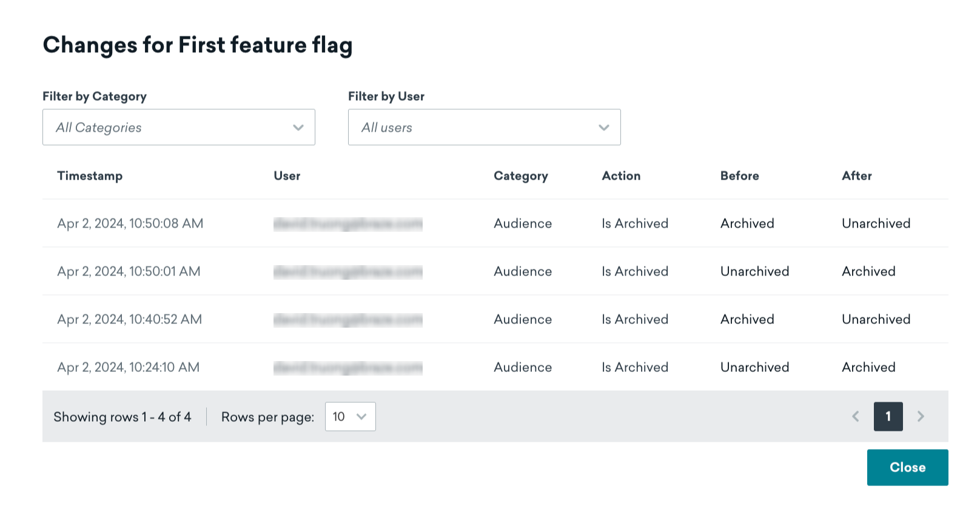The height and width of the screenshot is (517, 980).
Task: Click the Category column header
Action: [x=521, y=176]
